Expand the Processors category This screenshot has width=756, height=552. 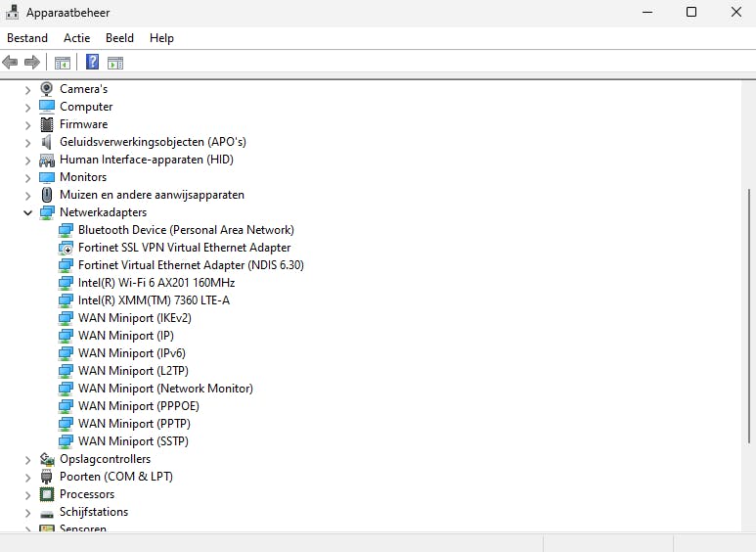point(28,495)
